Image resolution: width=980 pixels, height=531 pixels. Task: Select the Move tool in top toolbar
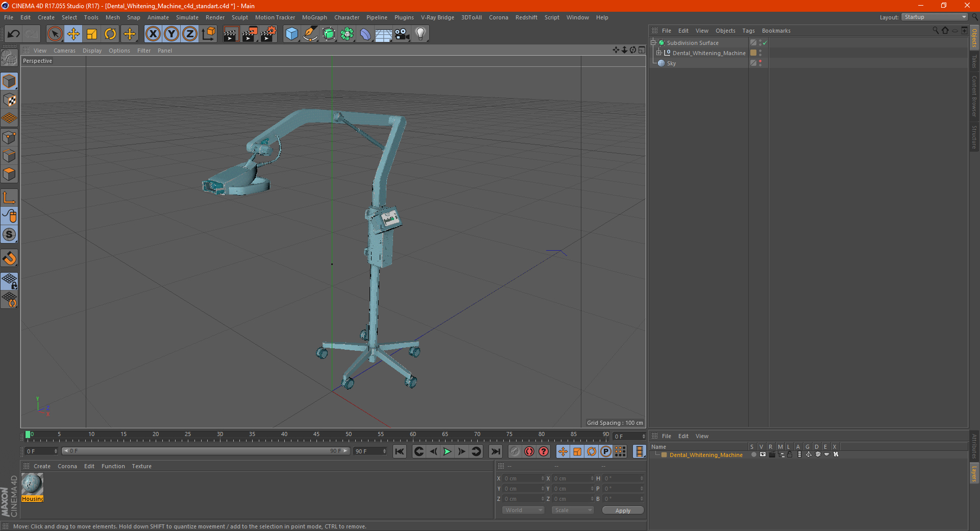73,34
